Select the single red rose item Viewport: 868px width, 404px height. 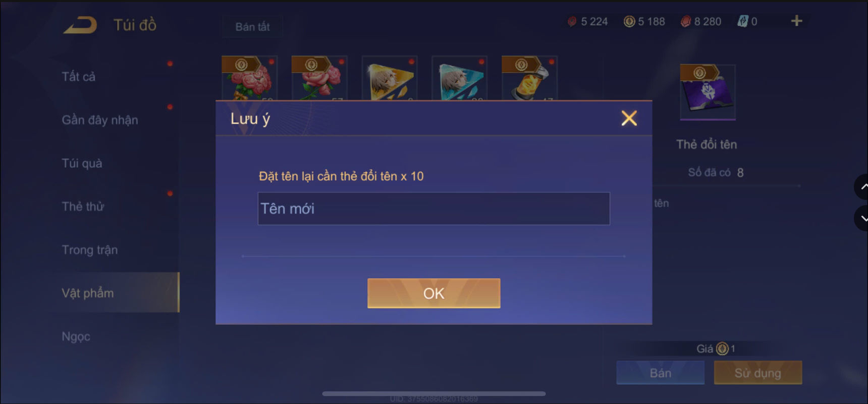tap(319, 78)
